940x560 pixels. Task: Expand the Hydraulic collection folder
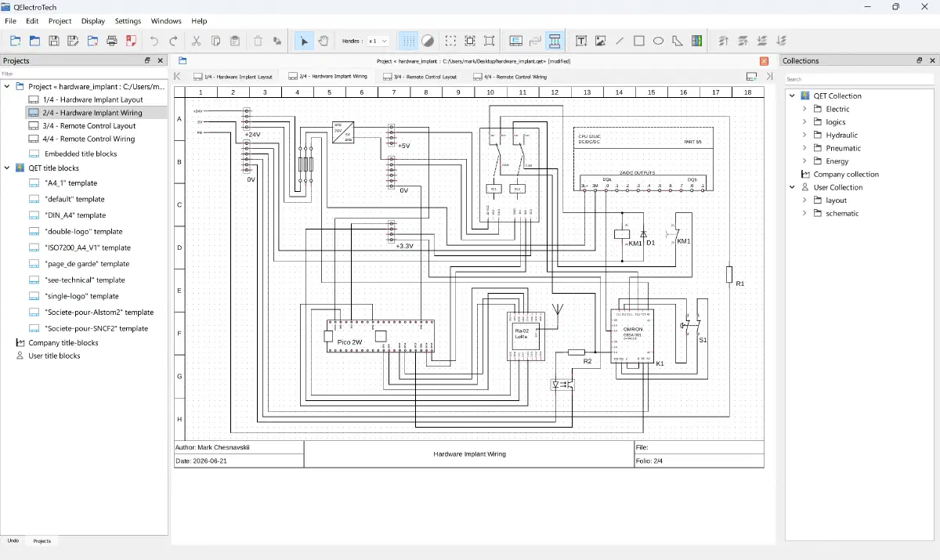(804, 135)
